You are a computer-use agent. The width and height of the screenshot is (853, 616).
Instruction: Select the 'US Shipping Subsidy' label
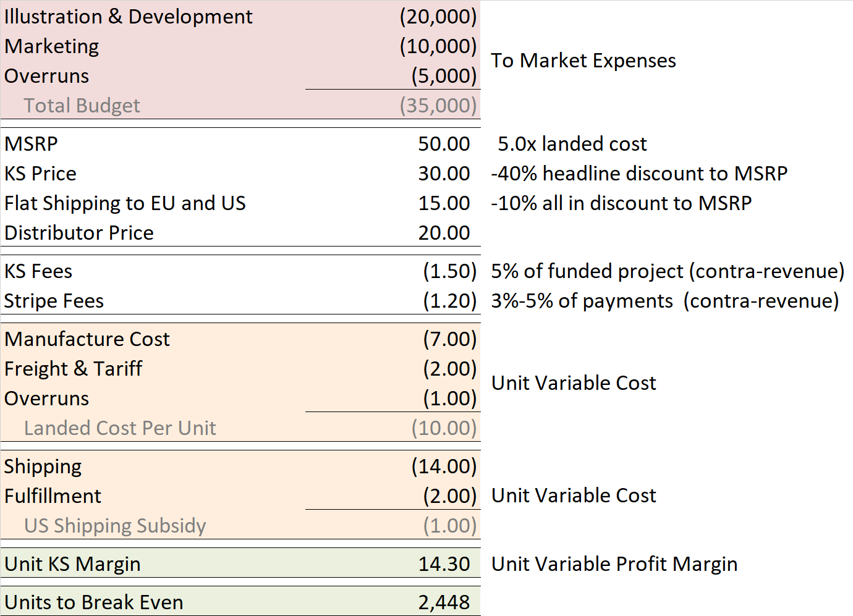click(115, 526)
